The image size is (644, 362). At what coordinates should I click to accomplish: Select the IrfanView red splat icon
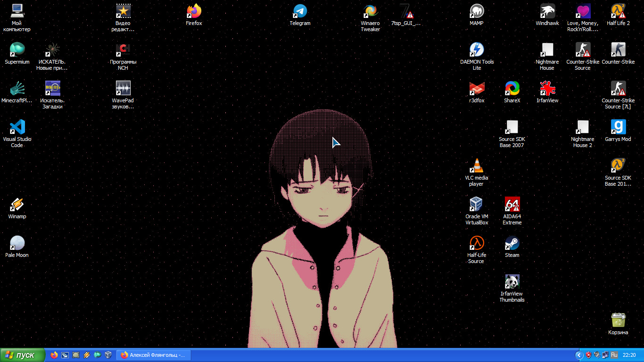[x=547, y=92]
